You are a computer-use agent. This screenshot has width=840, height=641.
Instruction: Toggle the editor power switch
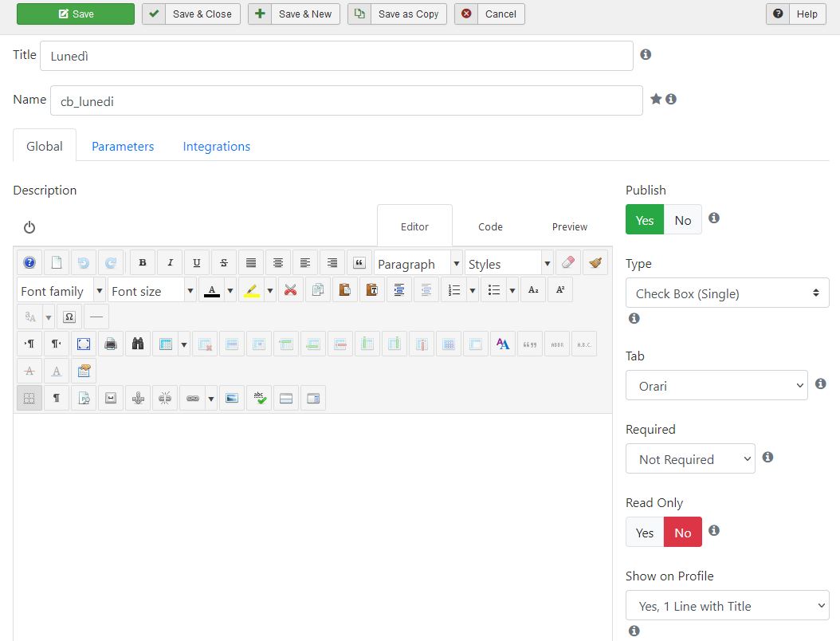(29, 227)
